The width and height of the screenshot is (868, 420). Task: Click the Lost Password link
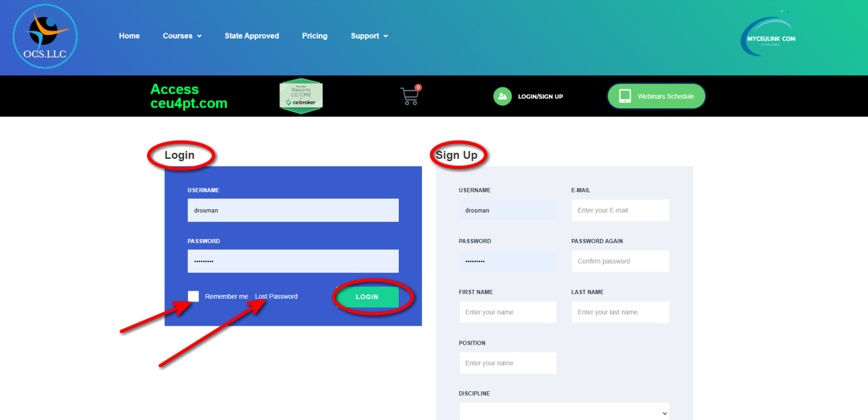point(276,296)
